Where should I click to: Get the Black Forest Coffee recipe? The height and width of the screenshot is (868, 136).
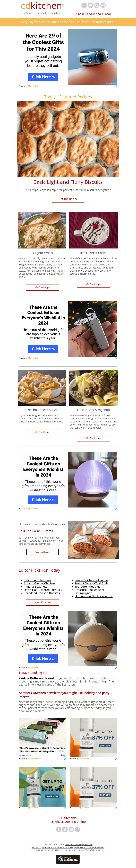[93, 284]
